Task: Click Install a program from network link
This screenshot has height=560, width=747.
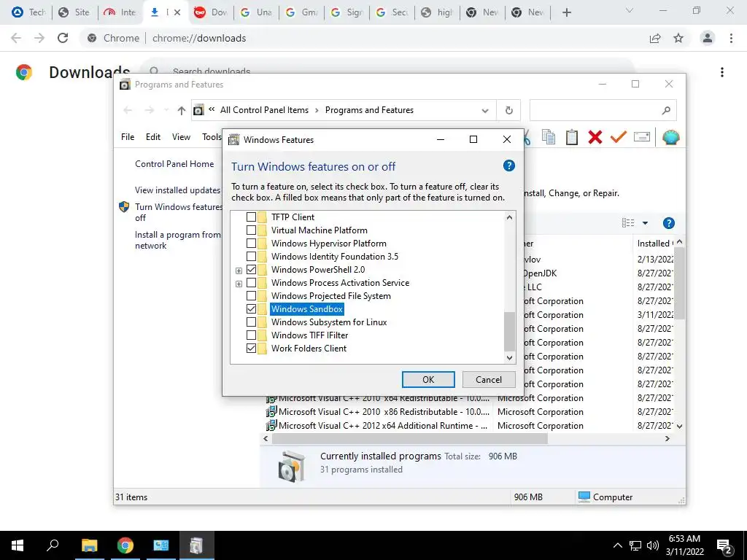Action: [x=178, y=240]
